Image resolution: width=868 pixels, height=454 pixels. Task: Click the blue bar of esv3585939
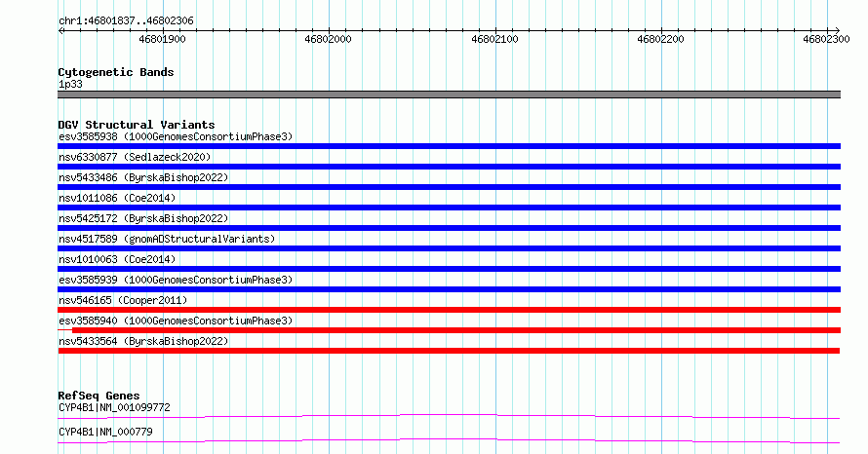click(x=449, y=289)
